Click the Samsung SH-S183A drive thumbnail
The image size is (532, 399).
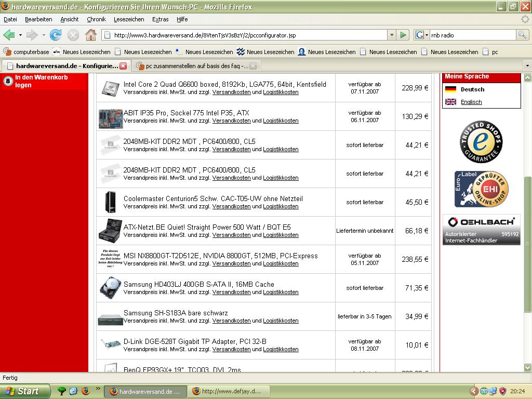[x=110, y=320]
